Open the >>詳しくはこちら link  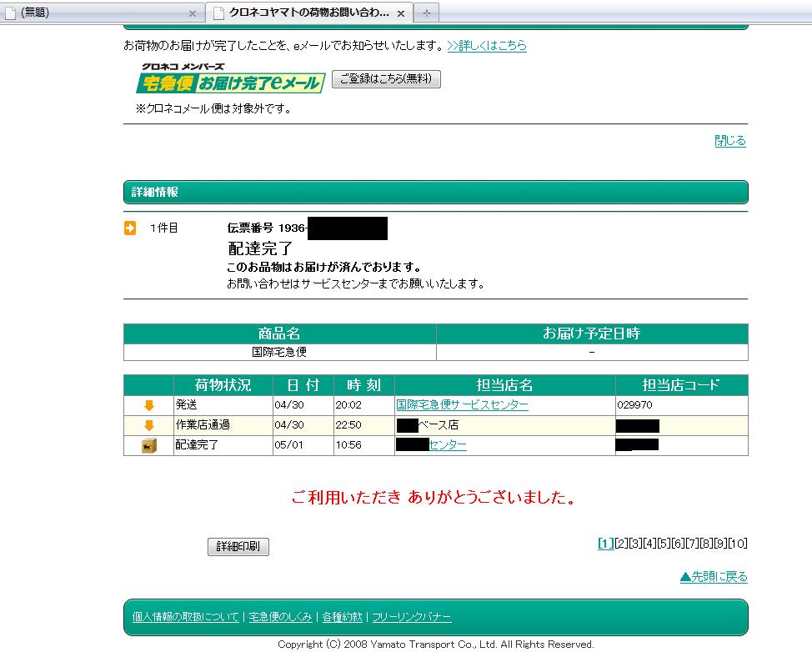pyautogui.click(x=487, y=46)
